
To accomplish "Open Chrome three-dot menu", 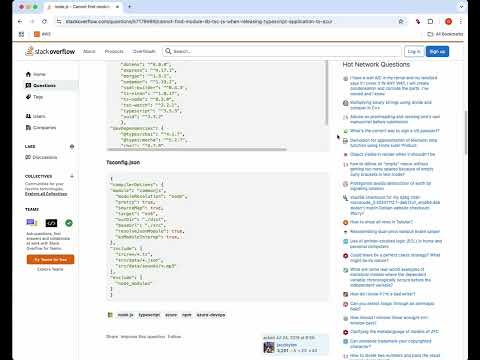I will [461, 21].
